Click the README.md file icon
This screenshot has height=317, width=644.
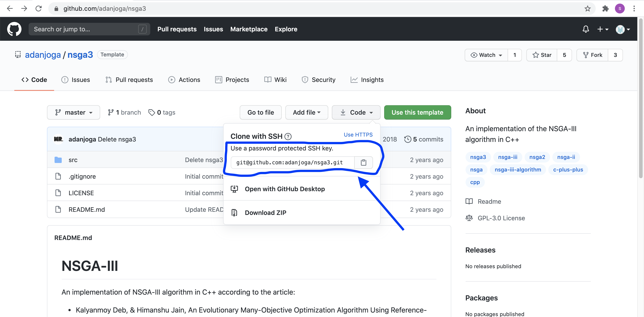pos(58,209)
